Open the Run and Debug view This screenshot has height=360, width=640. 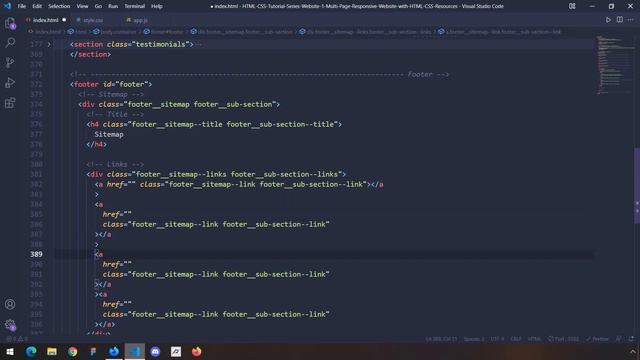pyautogui.click(x=10, y=82)
